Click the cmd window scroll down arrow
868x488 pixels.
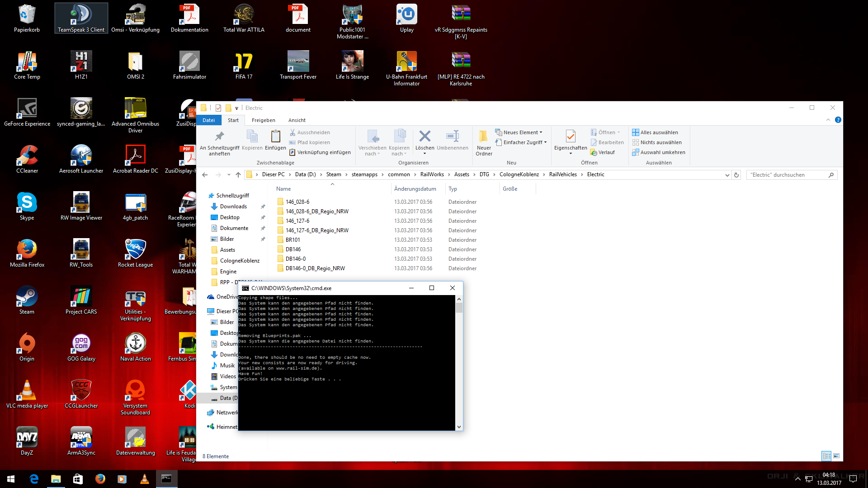(x=459, y=427)
